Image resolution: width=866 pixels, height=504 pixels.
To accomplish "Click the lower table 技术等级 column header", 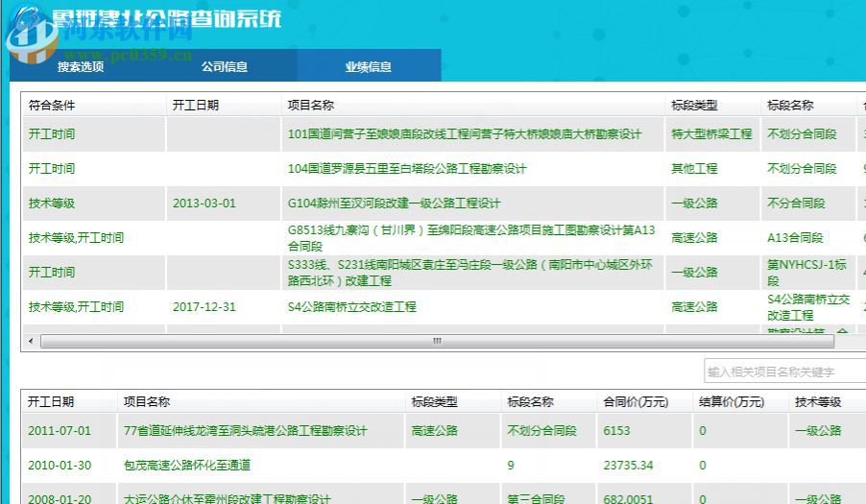I will pos(827,402).
